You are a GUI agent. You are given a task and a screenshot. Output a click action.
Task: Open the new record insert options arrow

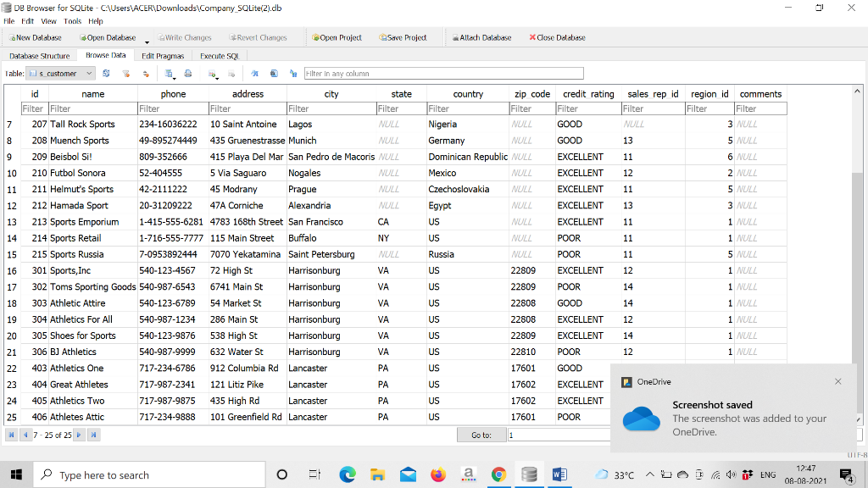pyautogui.click(x=218, y=78)
